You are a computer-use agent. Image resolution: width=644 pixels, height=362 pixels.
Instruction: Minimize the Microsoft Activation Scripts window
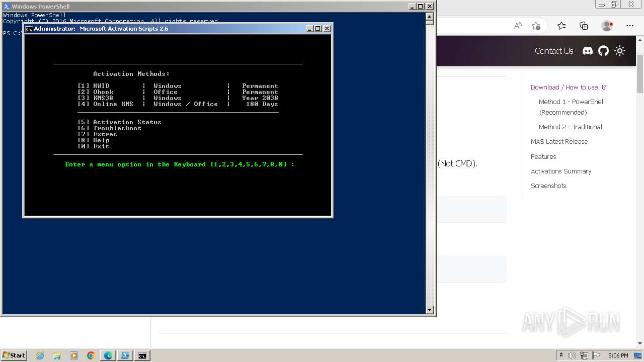pos(309,29)
